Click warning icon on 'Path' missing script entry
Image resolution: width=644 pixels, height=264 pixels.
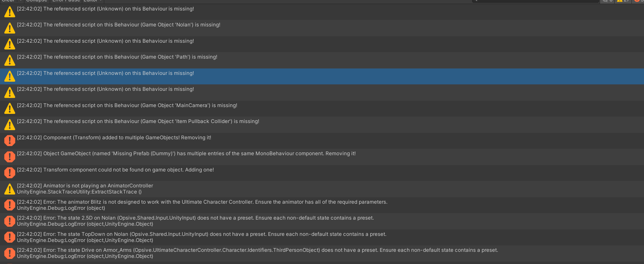9,60
